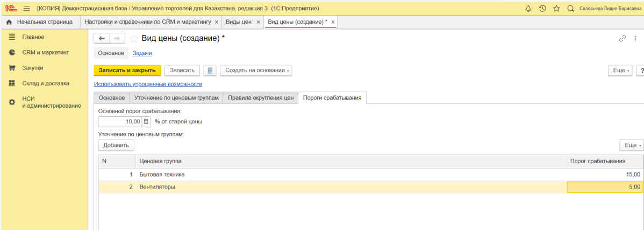Image resolution: width=644 pixels, height=230 pixels.
Task: Click the report icon beside Записать
Action: coord(210,71)
